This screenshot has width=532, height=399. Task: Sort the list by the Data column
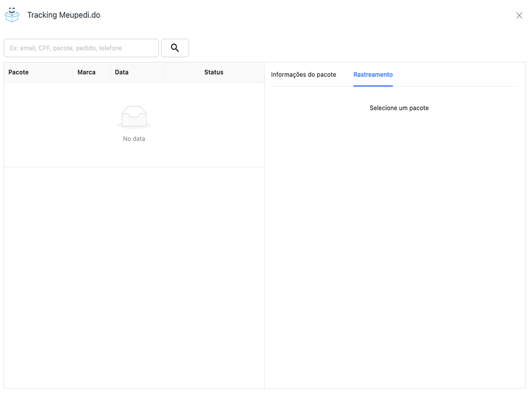122,72
